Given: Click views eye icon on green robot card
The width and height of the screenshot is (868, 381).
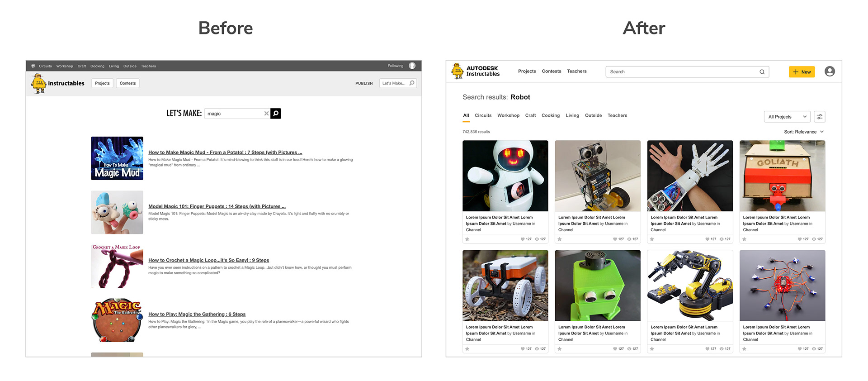Looking at the screenshot, I should 629,349.
